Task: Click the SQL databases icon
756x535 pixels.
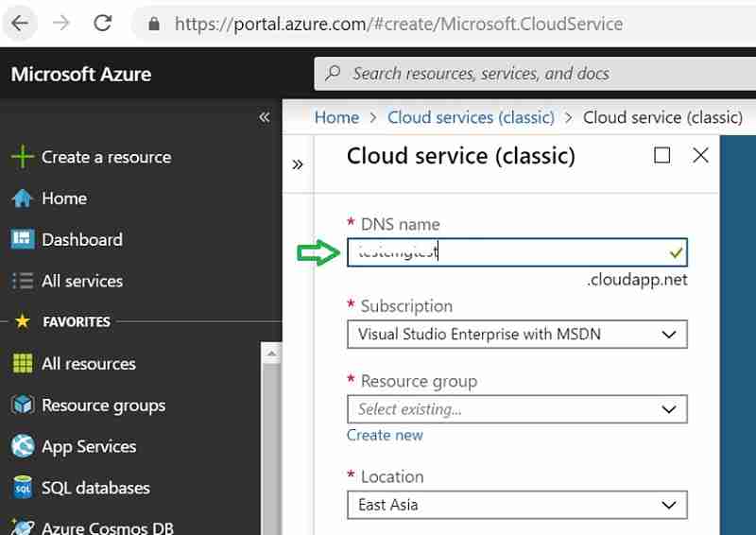Action: pos(22,487)
